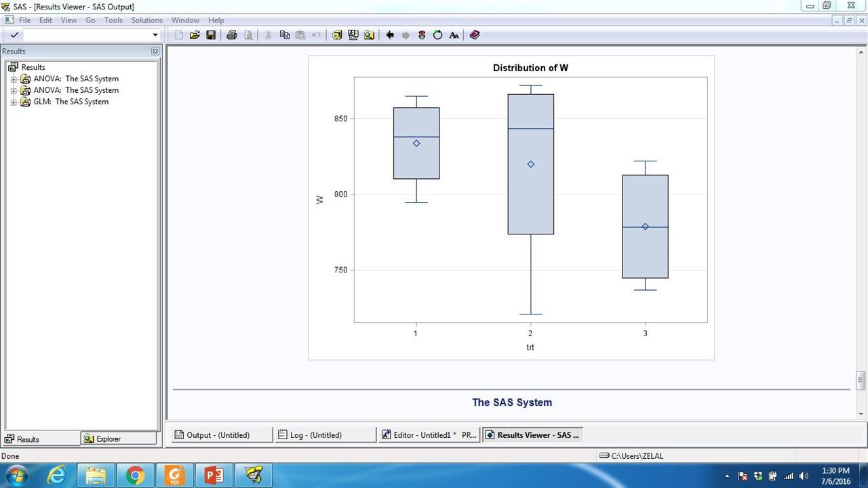Image resolution: width=868 pixels, height=488 pixels.
Task: Click the Undo arrow icon
Action: point(317,35)
